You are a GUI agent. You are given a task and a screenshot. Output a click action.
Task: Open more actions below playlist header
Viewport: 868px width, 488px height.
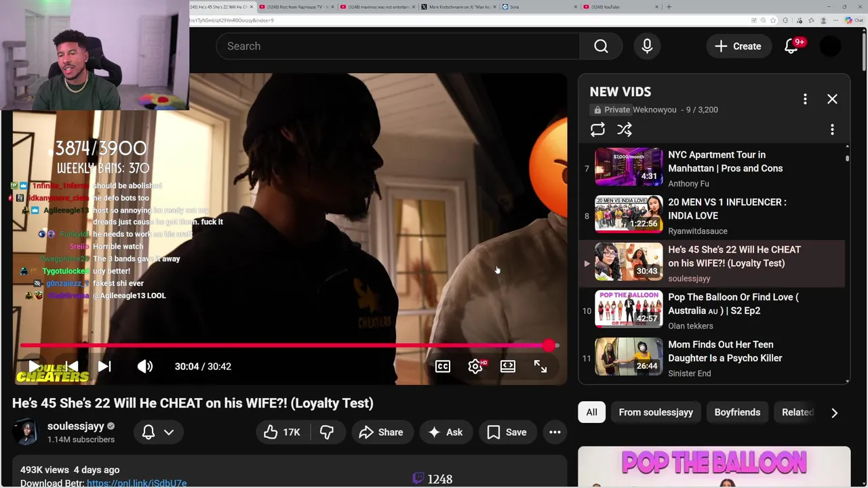tap(832, 129)
